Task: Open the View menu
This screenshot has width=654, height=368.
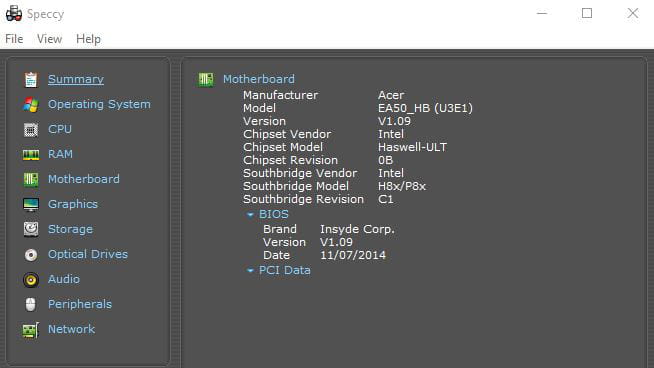Action: 49,39
